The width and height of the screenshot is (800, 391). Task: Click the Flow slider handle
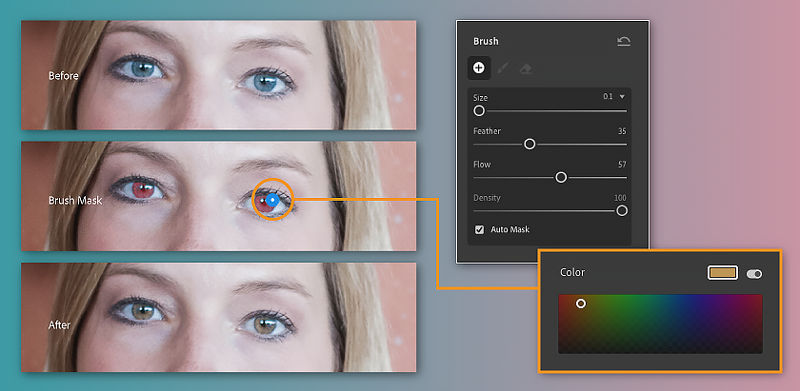561,177
